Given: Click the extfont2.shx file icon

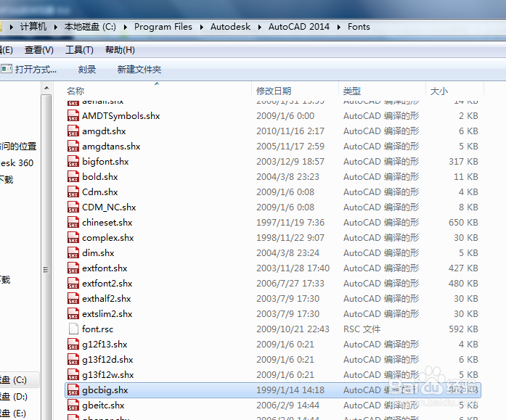Looking at the screenshot, I should click(73, 283).
